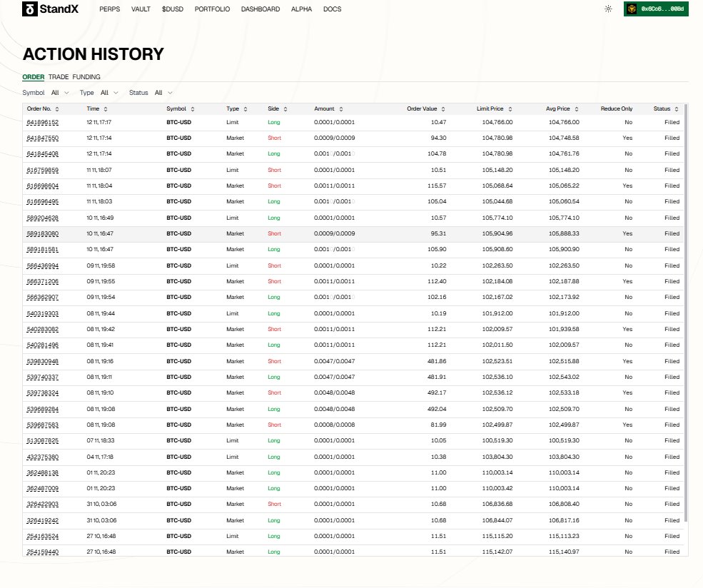Viewport: 703px width, 588px height.
Task: Open order 641996152 details link
Action: [42, 123]
